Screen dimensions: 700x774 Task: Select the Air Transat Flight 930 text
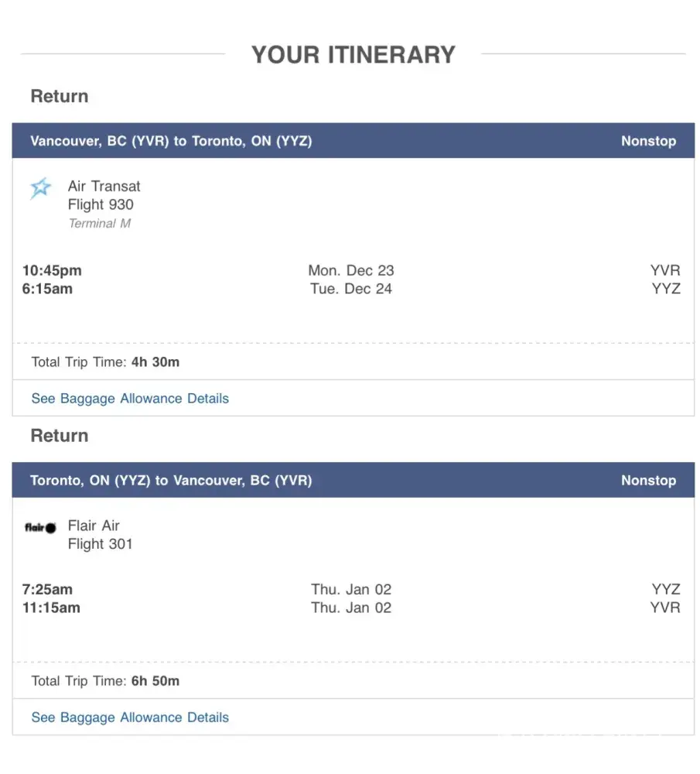(101, 205)
